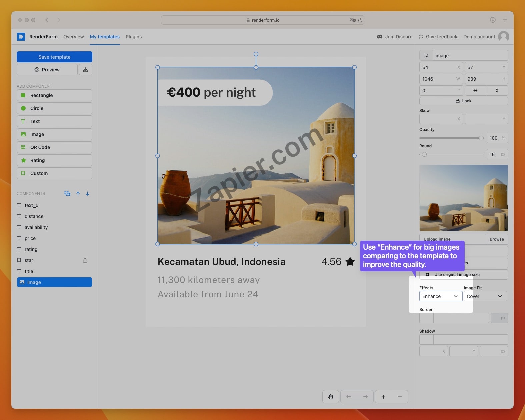Image resolution: width=525 pixels, height=420 pixels.
Task: Edit the component ID field
Action: [470, 56]
